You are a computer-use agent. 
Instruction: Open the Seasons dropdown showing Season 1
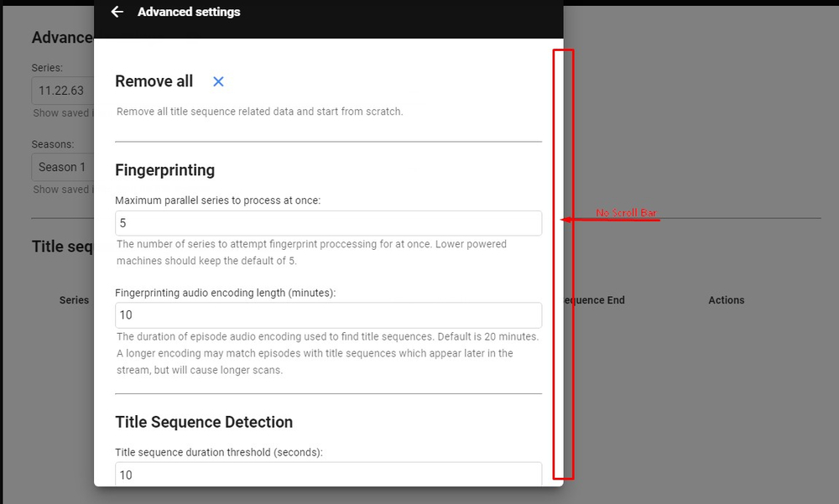coord(63,166)
